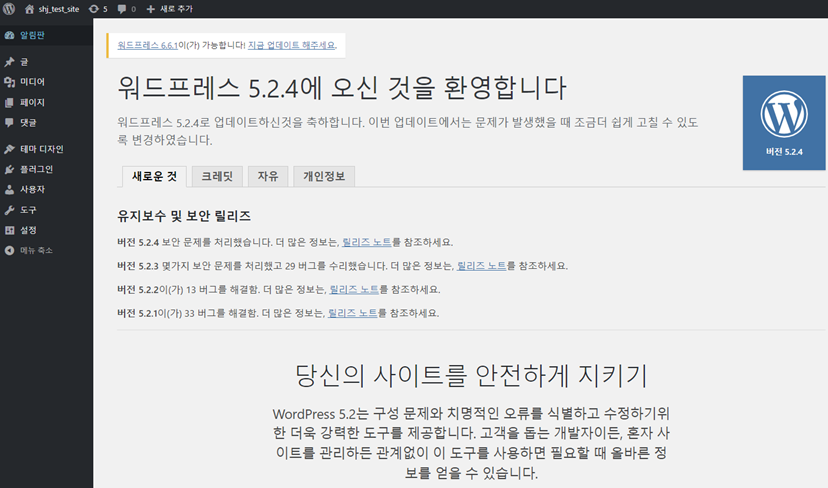
Task: Click the WordPress logo in admin bar
Action: coord(9,9)
